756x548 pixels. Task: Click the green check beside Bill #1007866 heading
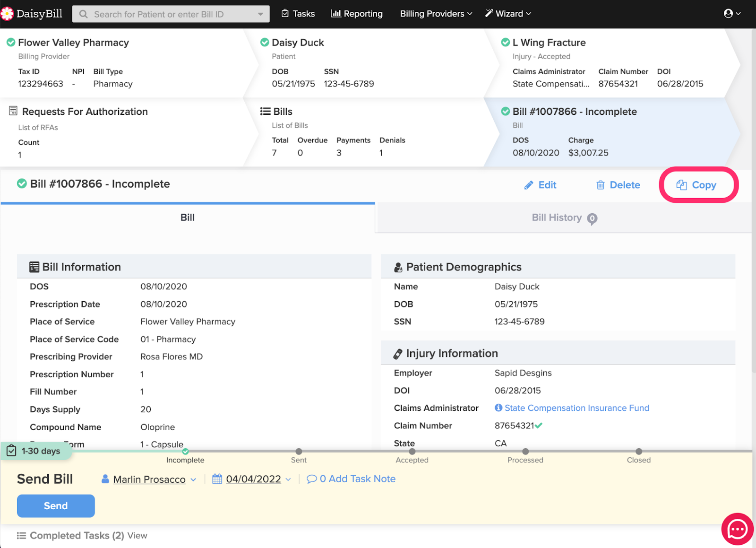[22, 184]
